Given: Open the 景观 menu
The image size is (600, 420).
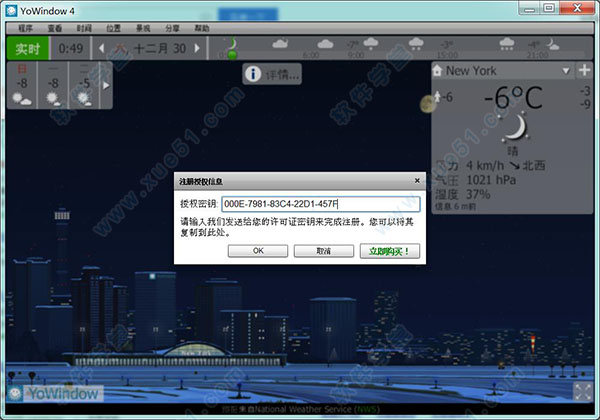Looking at the screenshot, I should pos(143,28).
